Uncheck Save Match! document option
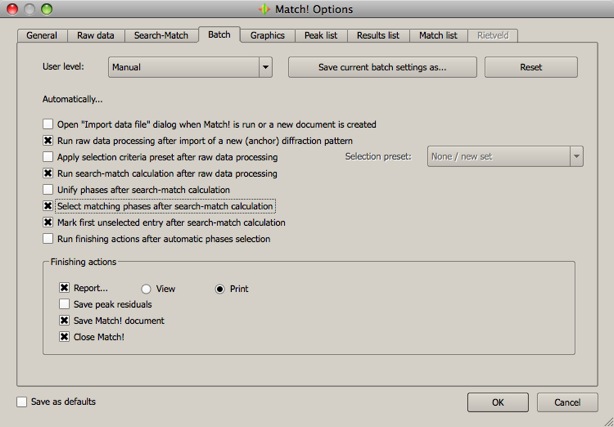The width and height of the screenshot is (614, 427). (64, 320)
